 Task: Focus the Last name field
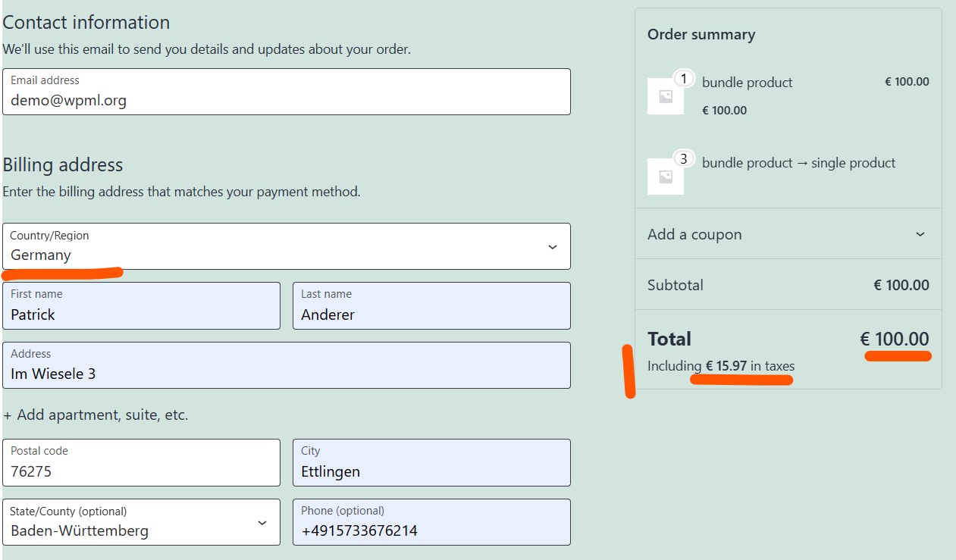[x=431, y=306]
